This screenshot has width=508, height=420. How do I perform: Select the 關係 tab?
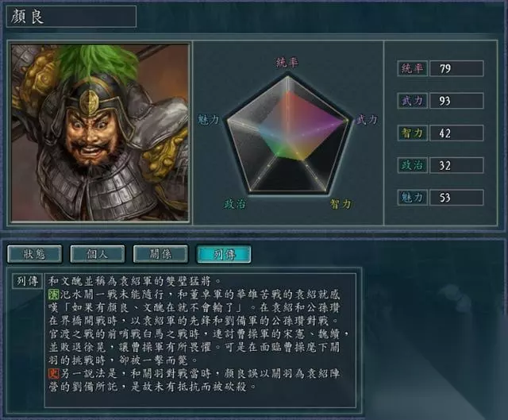160,254
